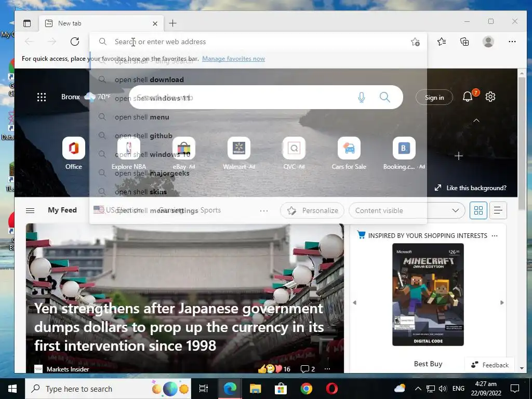
Task: Add a new quick link site
Action: point(459,156)
